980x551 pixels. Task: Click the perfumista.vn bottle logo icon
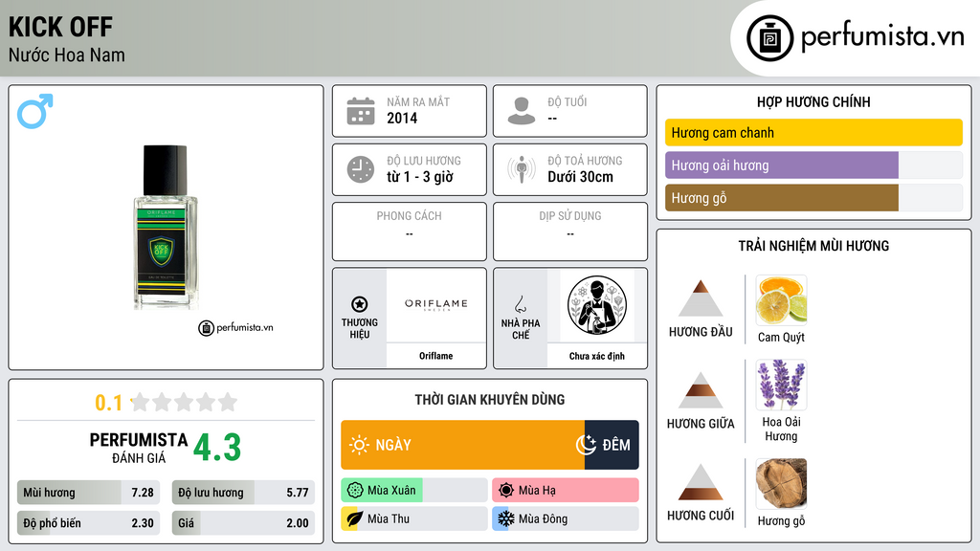coord(769,38)
